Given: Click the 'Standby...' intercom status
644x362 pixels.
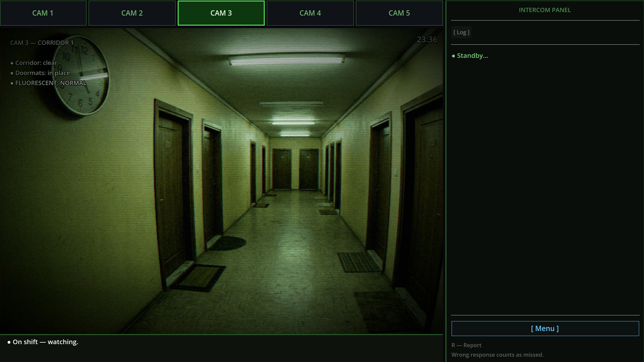Looking at the screenshot, I should (x=470, y=56).
